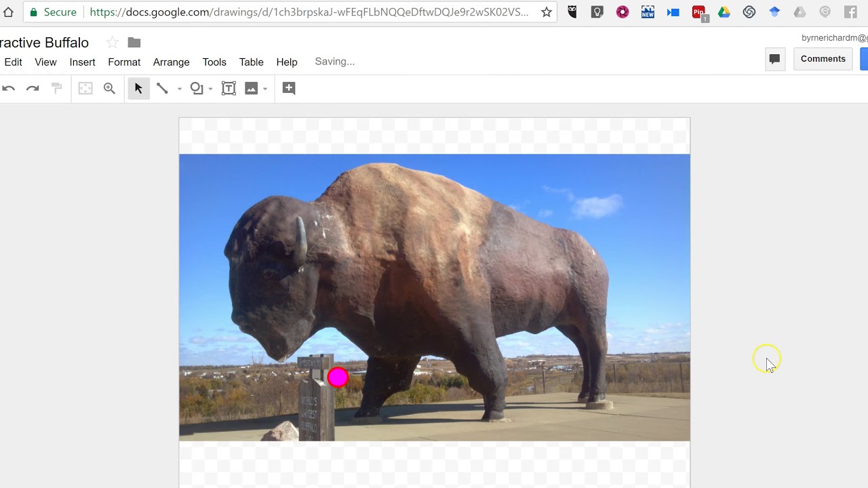Click the Hootsuite owl extension icon

tap(572, 12)
